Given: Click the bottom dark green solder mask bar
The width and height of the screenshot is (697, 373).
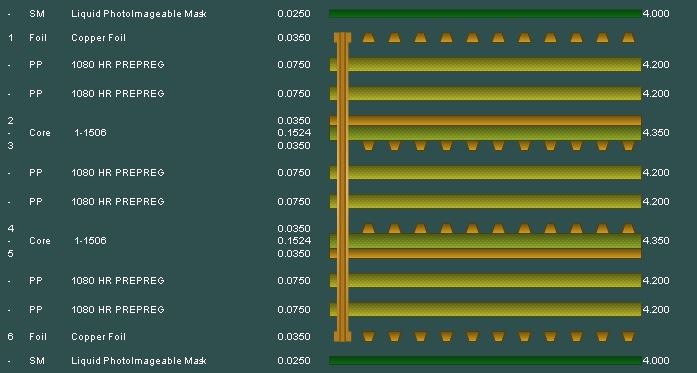Looking at the screenshot, I should pos(485,361).
